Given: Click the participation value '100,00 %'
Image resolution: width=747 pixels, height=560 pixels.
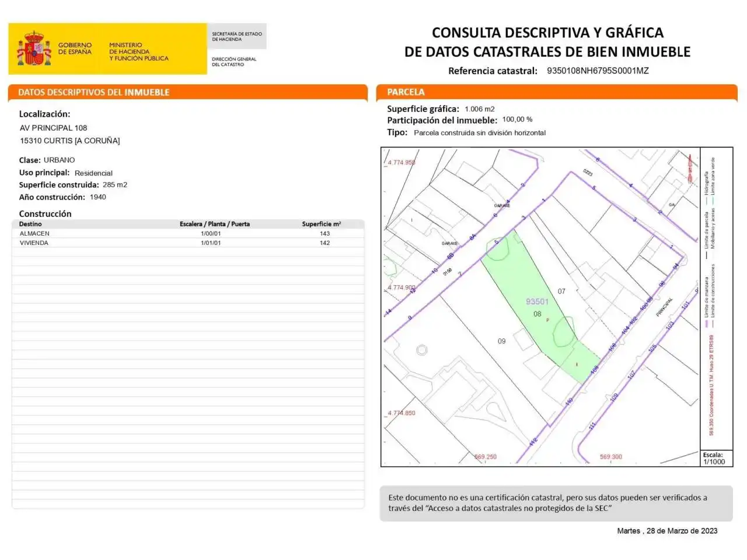Looking at the screenshot, I should [x=517, y=120].
